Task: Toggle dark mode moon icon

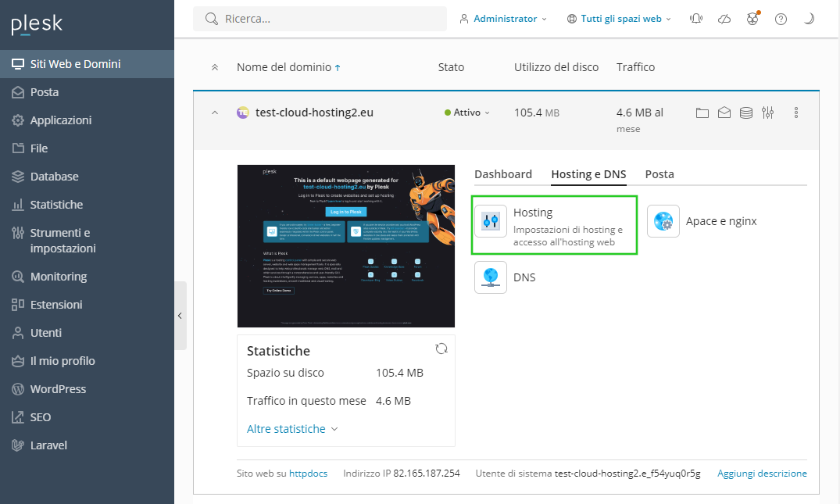Action: [x=809, y=19]
